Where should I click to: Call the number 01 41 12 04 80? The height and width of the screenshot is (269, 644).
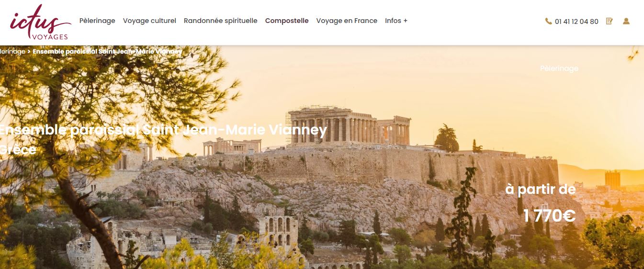576,22
